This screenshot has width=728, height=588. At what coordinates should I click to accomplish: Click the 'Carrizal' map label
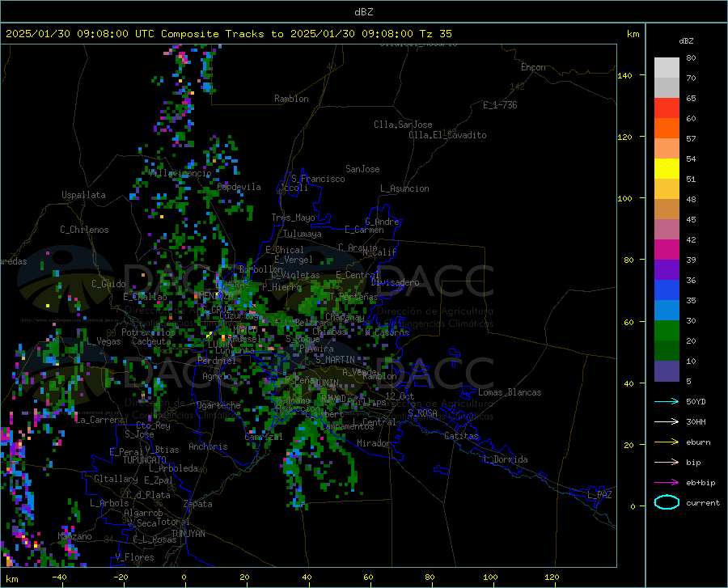[263, 437]
